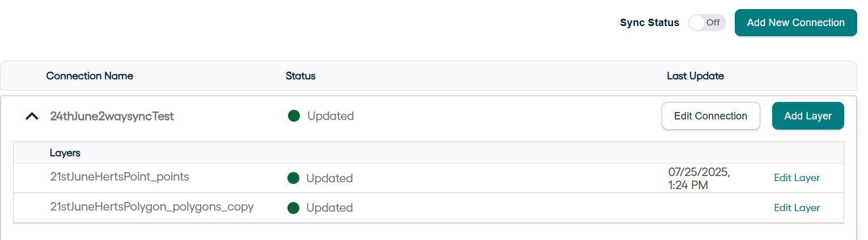Select the 21stJuneHertsPoint_points layer name
Screen dimensions: 868x240
click(x=119, y=177)
